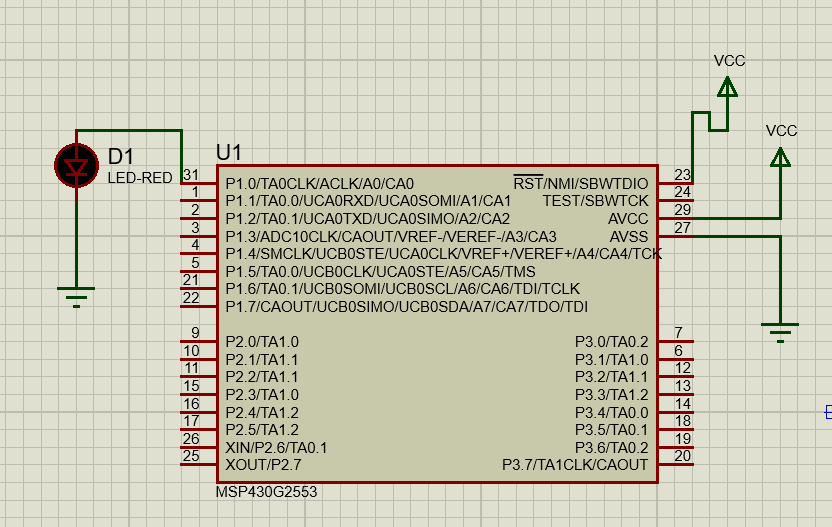Click the AVCC pin label
832x527 pixels.
pos(628,219)
